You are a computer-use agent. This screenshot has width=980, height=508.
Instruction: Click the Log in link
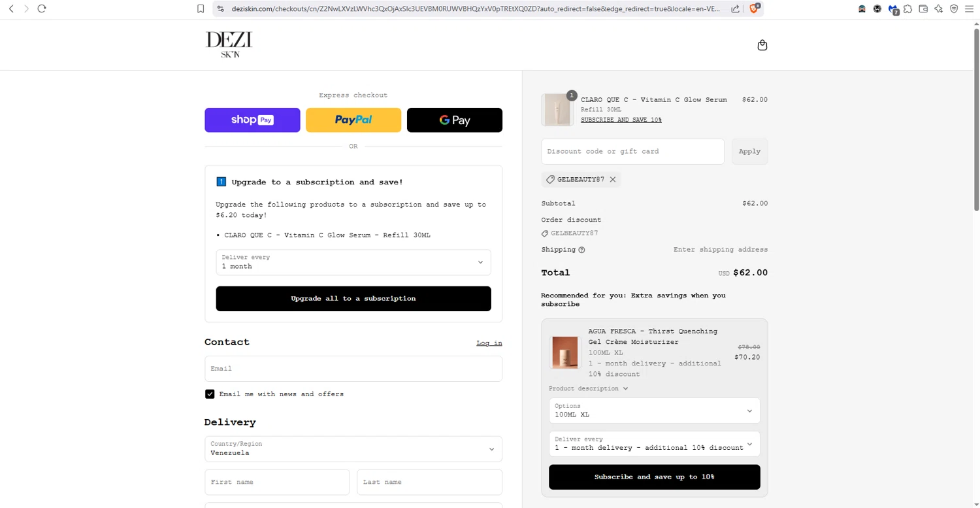coord(489,343)
